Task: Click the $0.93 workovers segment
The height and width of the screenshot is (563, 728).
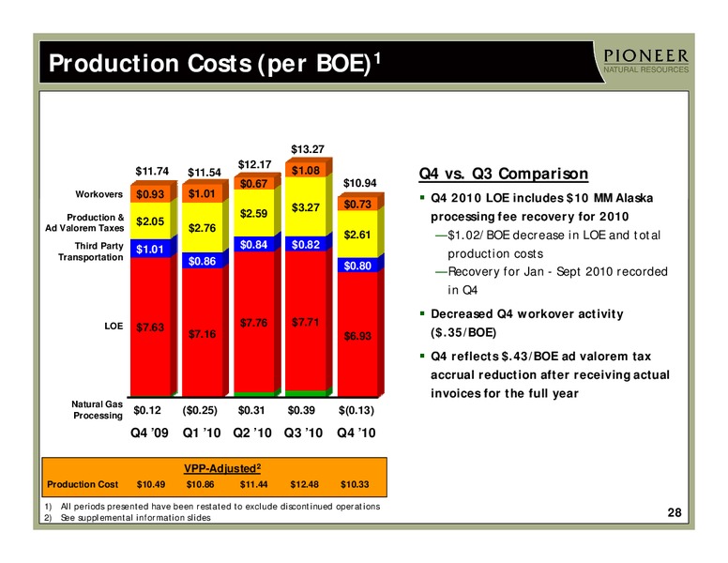Action: [150, 194]
